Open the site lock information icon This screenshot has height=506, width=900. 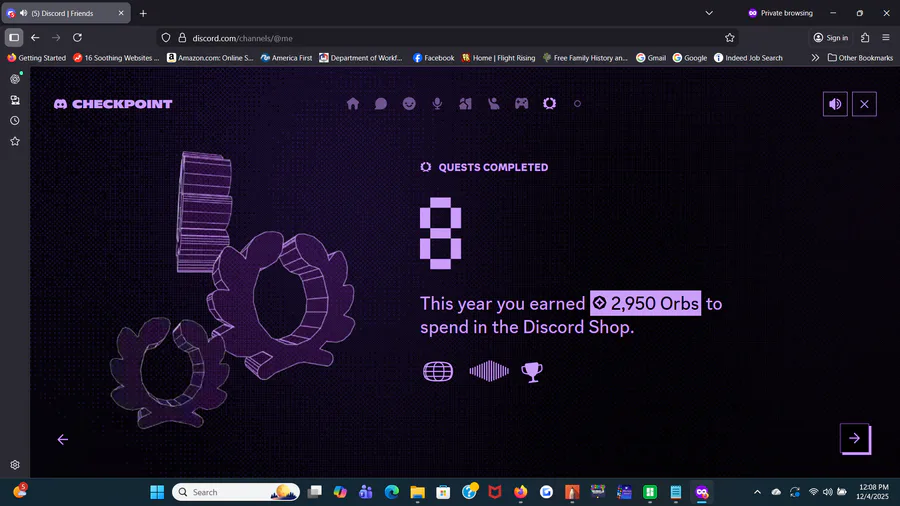tap(182, 38)
